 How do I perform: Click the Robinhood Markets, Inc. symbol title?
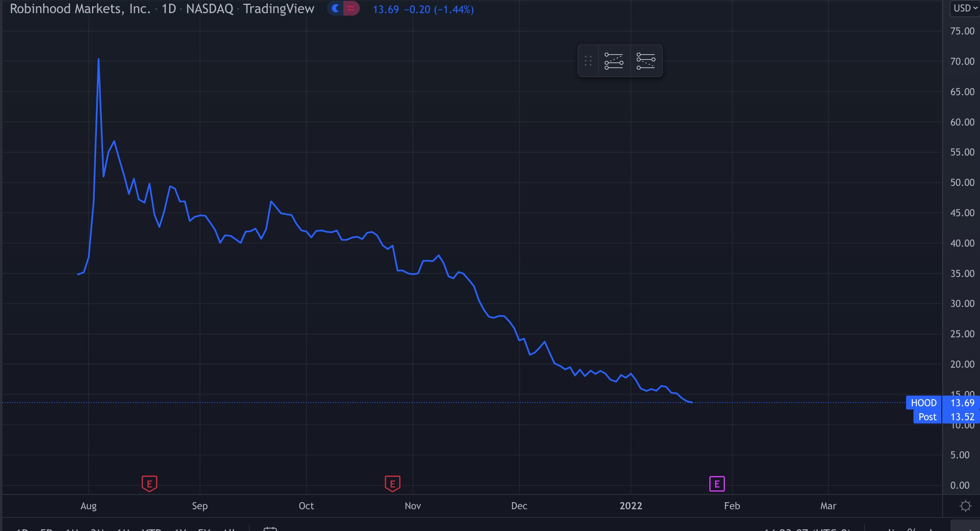(80, 9)
